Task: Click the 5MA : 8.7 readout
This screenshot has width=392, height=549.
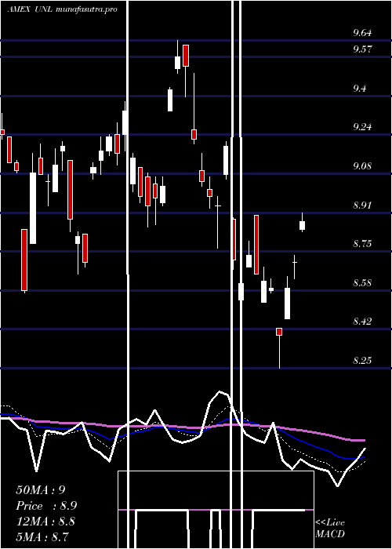Action: [42, 536]
